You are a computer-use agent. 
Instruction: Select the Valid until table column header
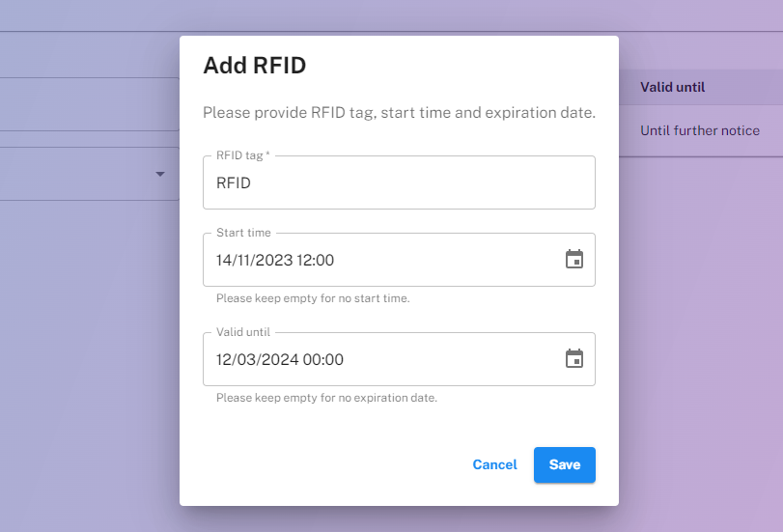click(673, 88)
